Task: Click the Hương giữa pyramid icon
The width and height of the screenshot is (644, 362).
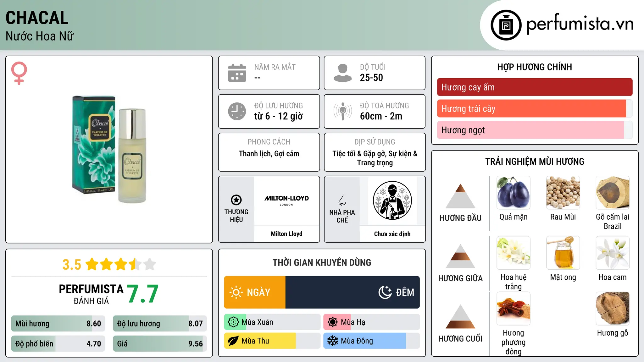Action: pyautogui.click(x=460, y=256)
